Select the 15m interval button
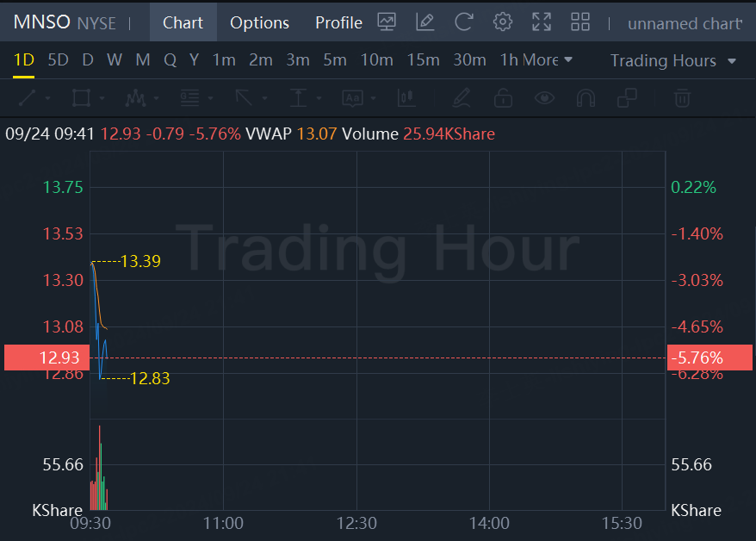The image size is (756, 541). [x=423, y=60]
